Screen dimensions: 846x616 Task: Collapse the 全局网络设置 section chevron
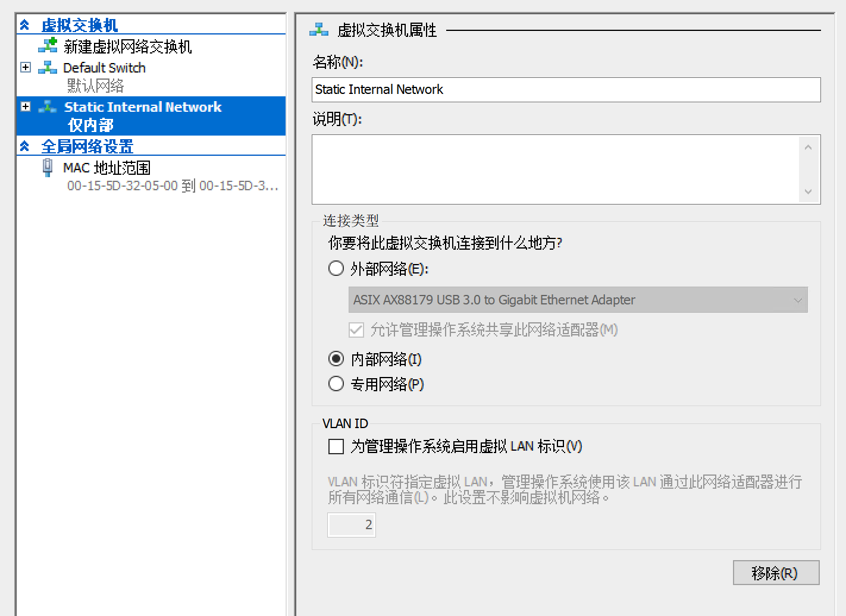click(x=24, y=146)
